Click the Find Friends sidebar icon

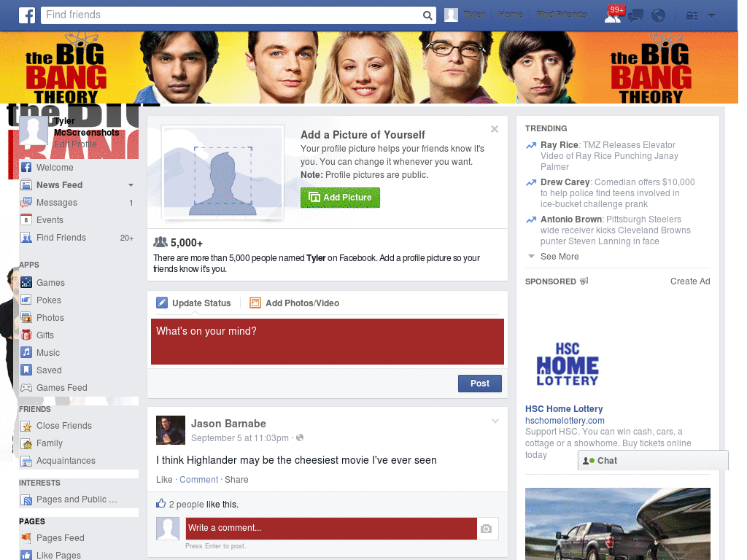(27, 238)
